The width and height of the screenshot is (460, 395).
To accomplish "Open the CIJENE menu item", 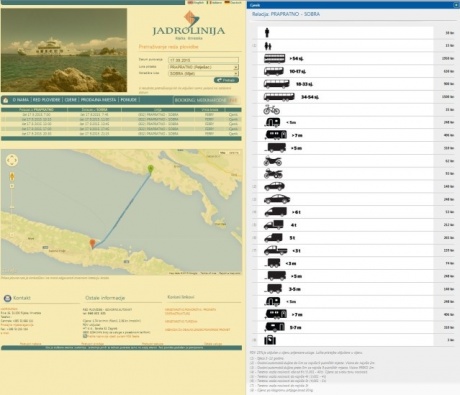I will click(x=70, y=100).
